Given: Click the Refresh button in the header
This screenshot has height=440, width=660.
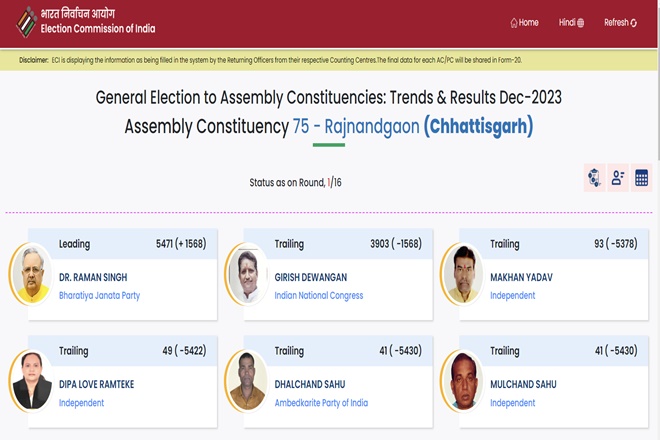Looking at the screenshot, I should click(x=620, y=23).
